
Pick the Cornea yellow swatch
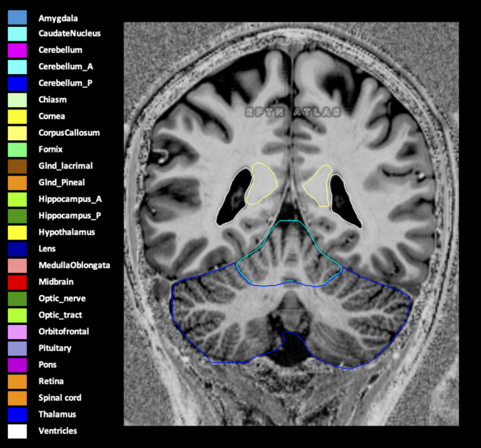(17, 116)
